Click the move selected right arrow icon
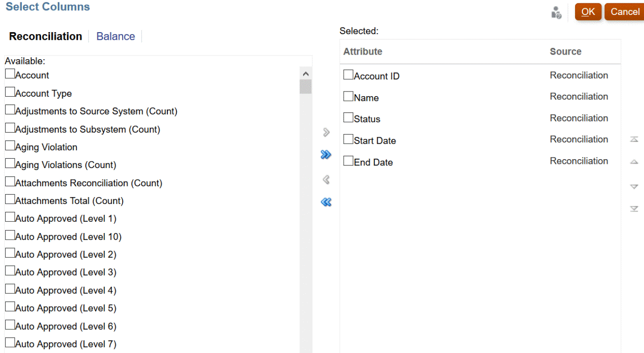The image size is (644, 353). 326,133
